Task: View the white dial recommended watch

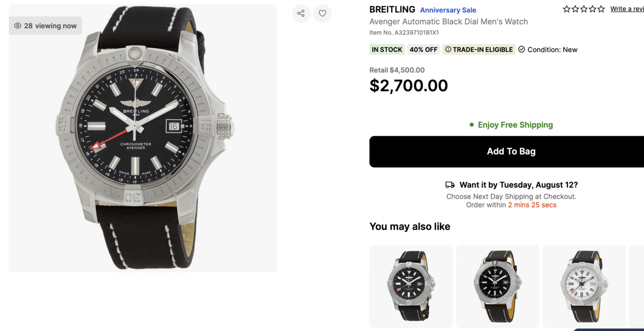Action: pos(584,286)
